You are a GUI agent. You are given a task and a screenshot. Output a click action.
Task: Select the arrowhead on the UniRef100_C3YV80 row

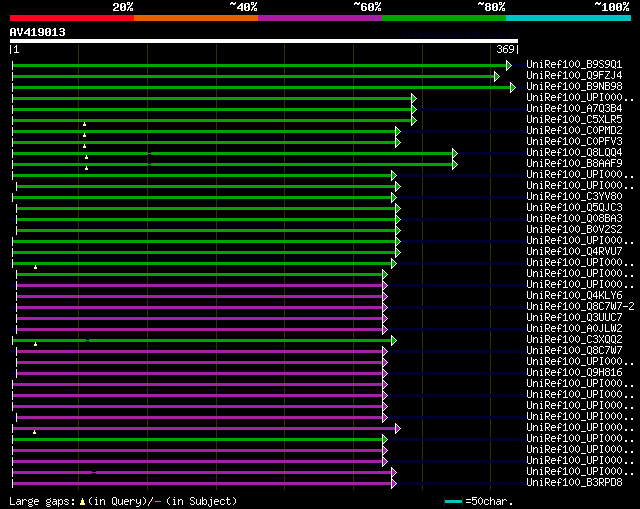(x=394, y=198)
